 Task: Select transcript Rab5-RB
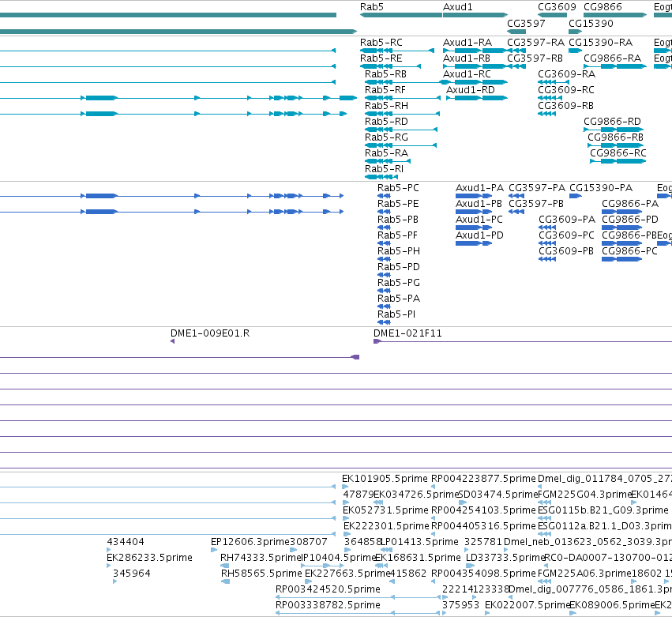click(385, 74)
